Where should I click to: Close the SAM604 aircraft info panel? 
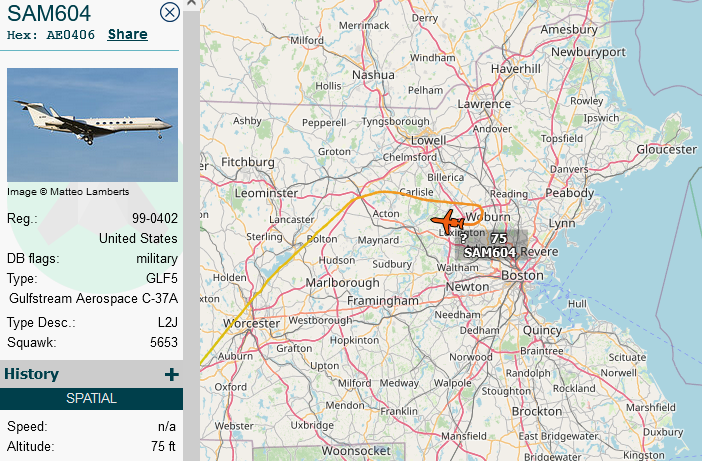[170, 12]
